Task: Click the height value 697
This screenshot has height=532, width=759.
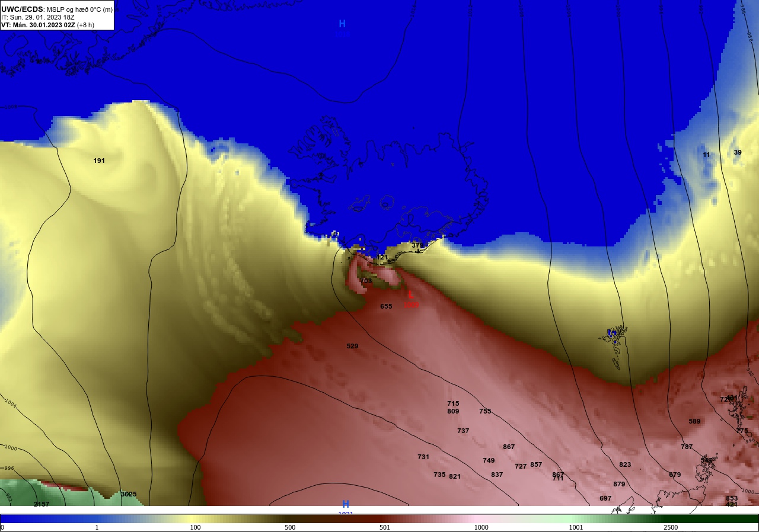Action: [x=605, y=498]
